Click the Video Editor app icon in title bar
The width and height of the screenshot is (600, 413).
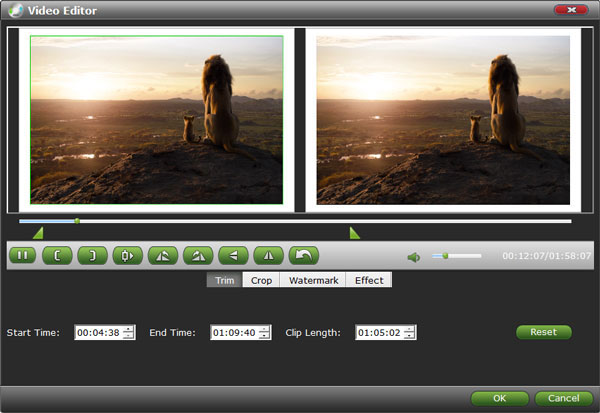(x=16, y=10)
